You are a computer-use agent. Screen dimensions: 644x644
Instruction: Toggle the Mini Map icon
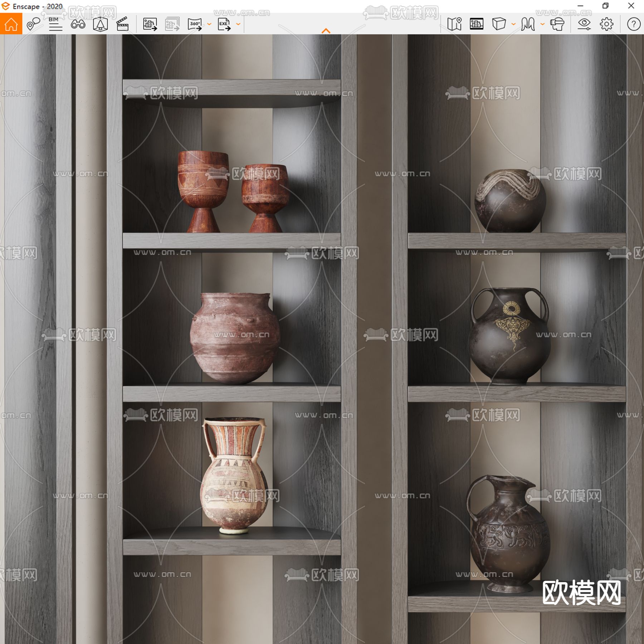[454, 24]
